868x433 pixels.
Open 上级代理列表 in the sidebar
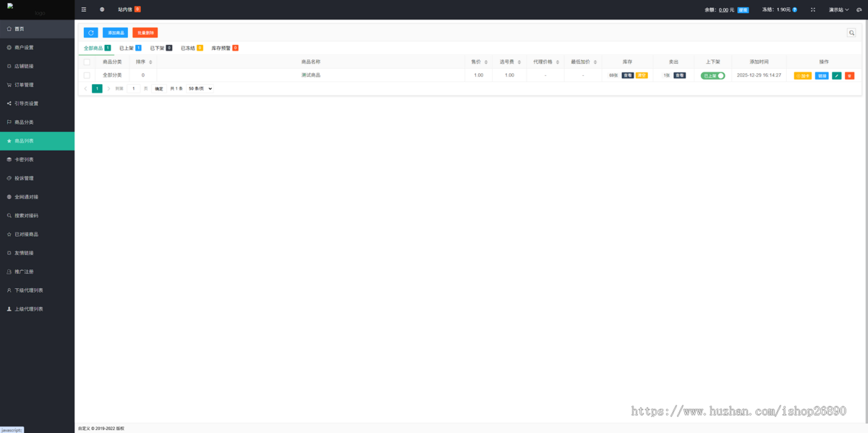pyautogui.click(x=37, y=309)
